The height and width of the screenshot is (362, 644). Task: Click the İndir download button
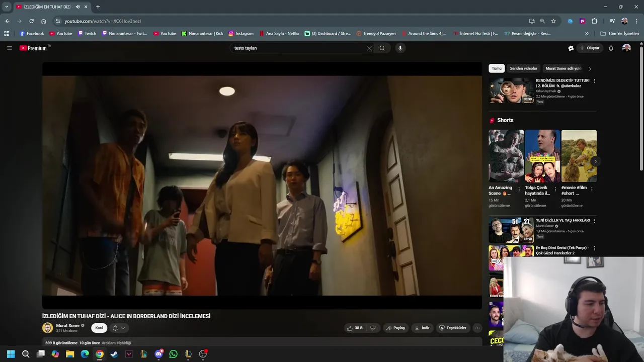[422, 328]
